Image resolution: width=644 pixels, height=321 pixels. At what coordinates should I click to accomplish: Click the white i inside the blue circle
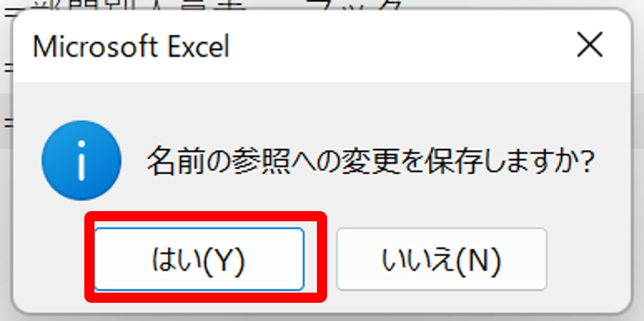tap(81, 160)
